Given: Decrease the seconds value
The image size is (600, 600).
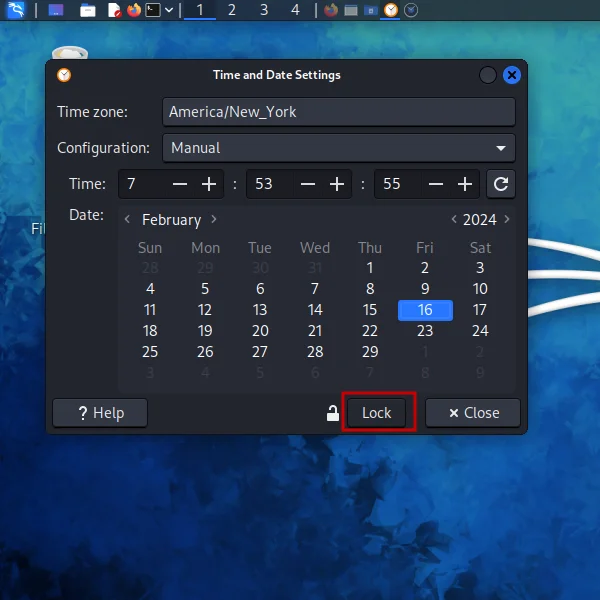Looking at the screenshot, I should click(436, 184).
